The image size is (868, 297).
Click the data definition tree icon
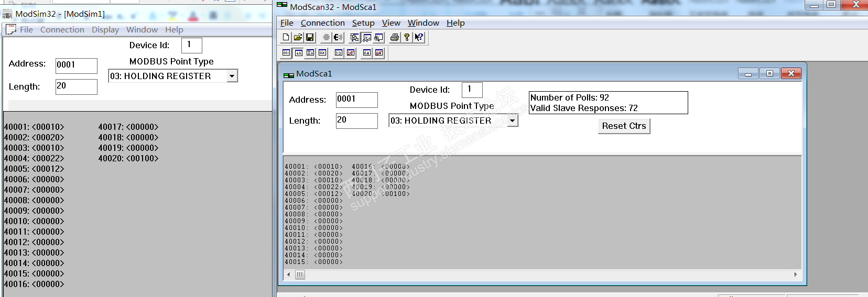354,37
